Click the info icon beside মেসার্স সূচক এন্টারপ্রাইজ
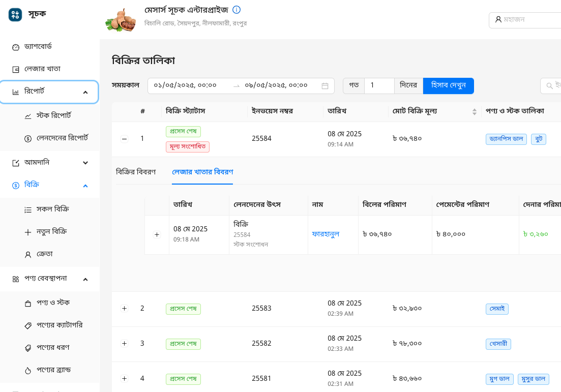The width and height of the screenshot is (561, 392). (x=237, y=9)
